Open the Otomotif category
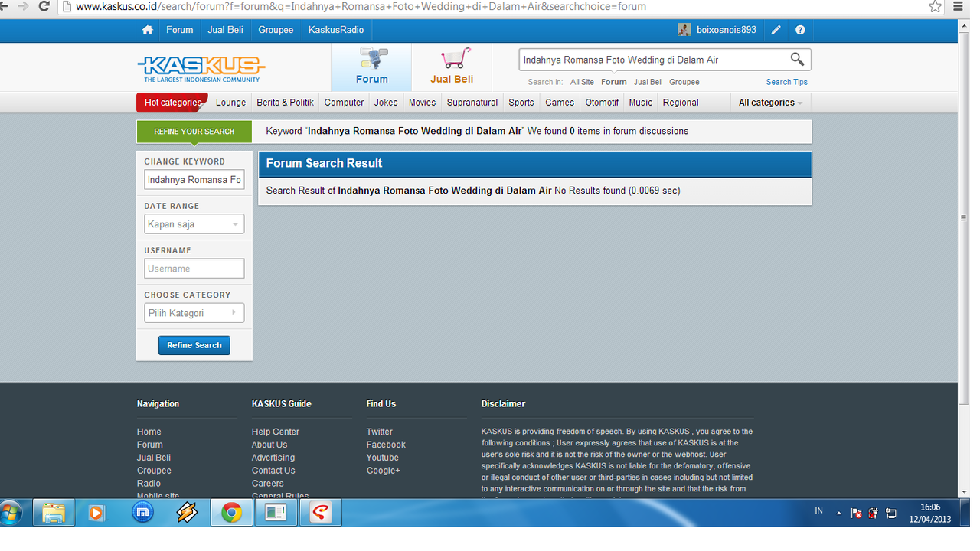The width and height of the screenshot is (980, 551). [602, 103]
